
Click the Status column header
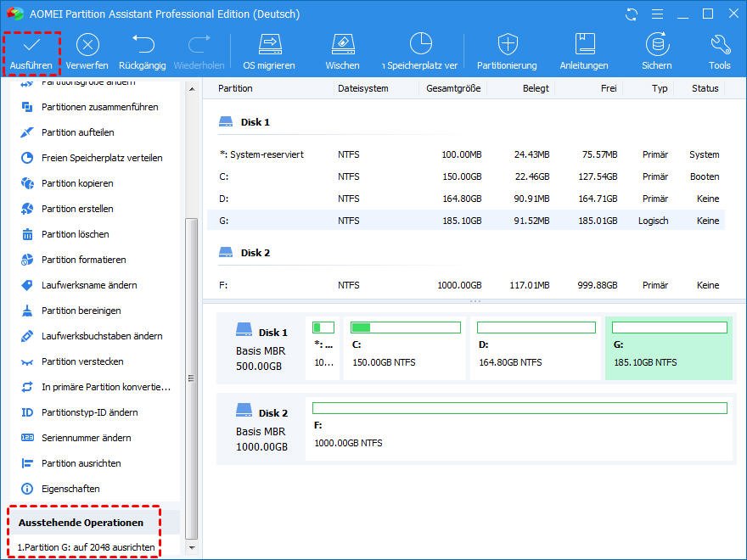coord(705,88)
